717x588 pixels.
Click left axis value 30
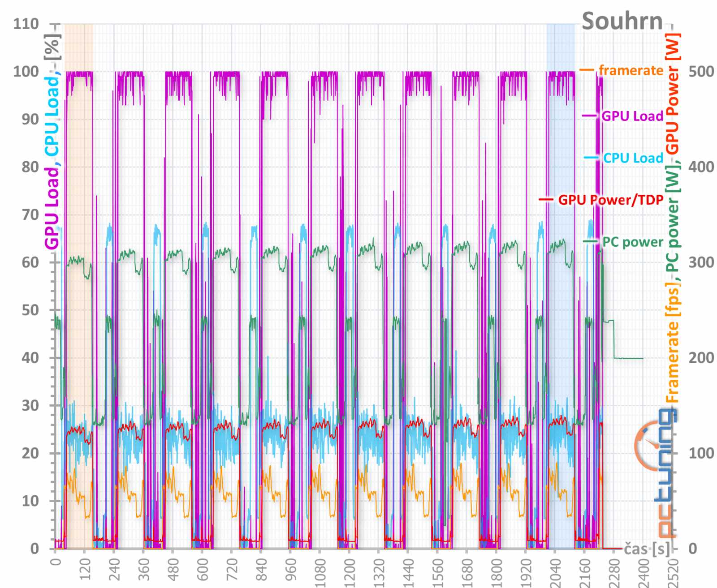[30, 405]
